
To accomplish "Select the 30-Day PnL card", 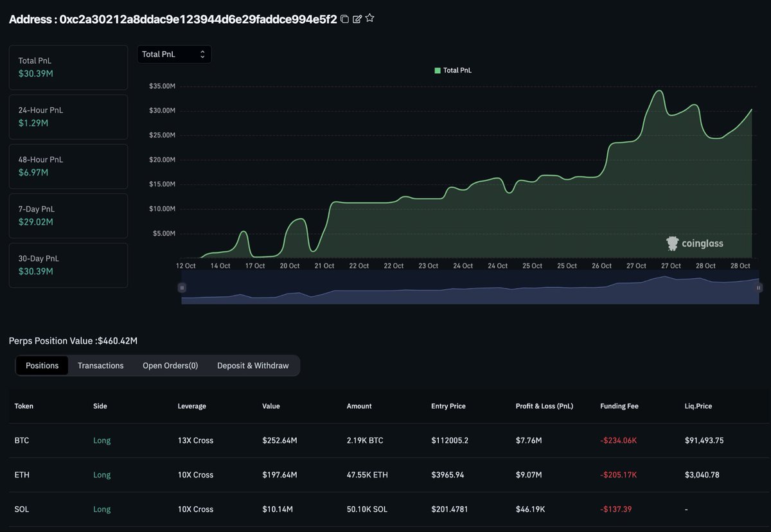I will pyautogui.click(x=68, y=265).
